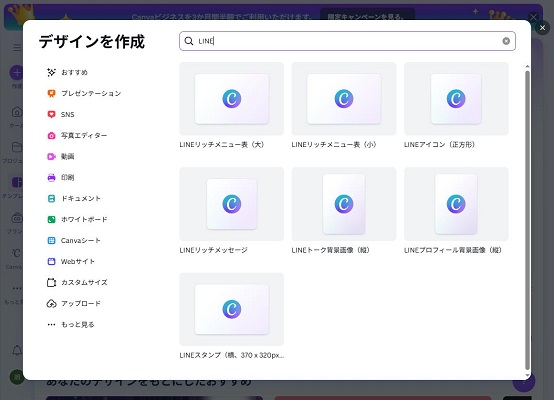
Task: Open ホワイトボード category label
Action: click(x=84, y=219)
